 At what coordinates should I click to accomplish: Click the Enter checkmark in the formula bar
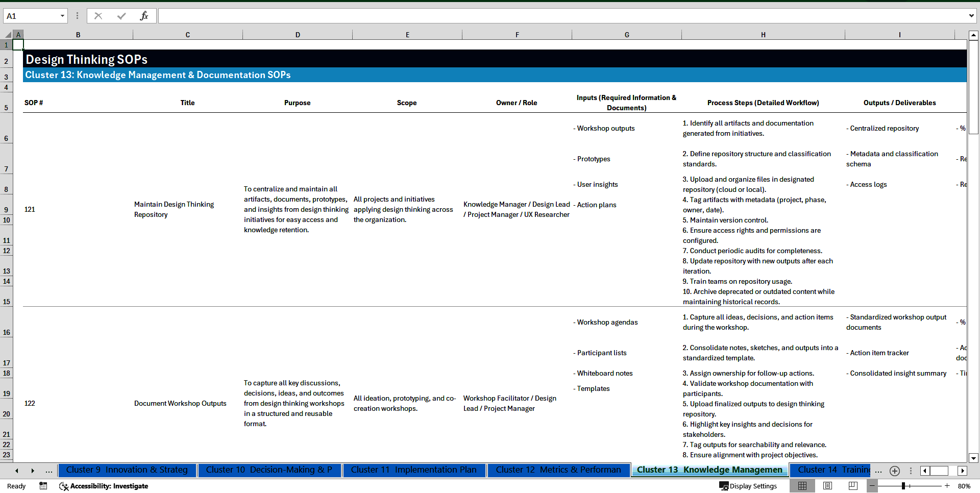pos(121,16)
